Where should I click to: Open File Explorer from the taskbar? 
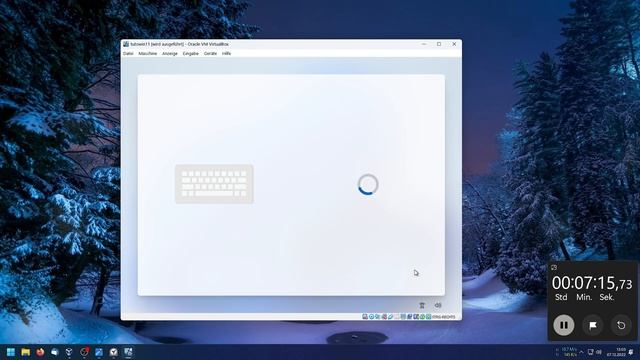click(x=25, y=352)
